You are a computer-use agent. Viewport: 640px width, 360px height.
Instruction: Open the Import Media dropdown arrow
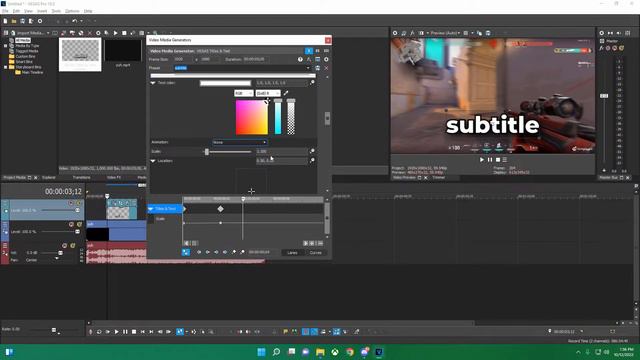(x=48, y=33)
